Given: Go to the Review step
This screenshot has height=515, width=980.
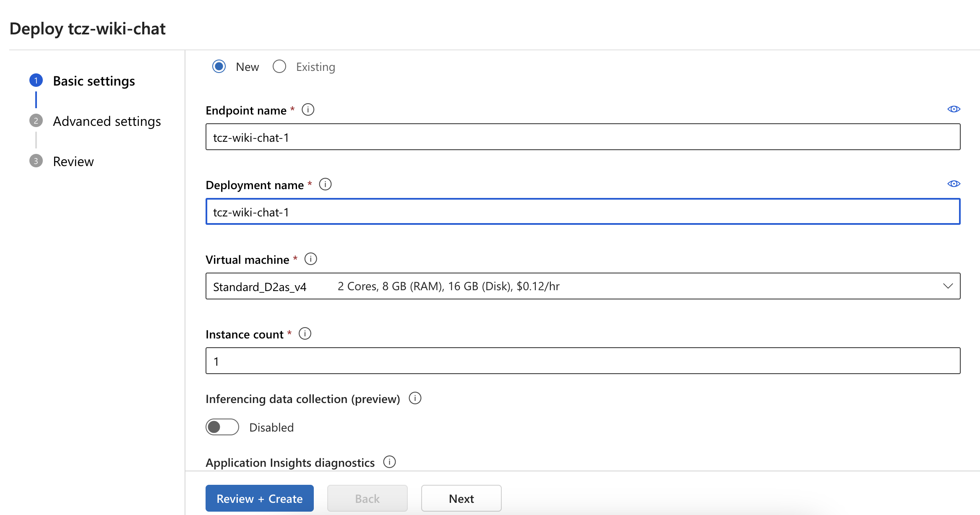Looking at the screenshot, I should (73, 161).
